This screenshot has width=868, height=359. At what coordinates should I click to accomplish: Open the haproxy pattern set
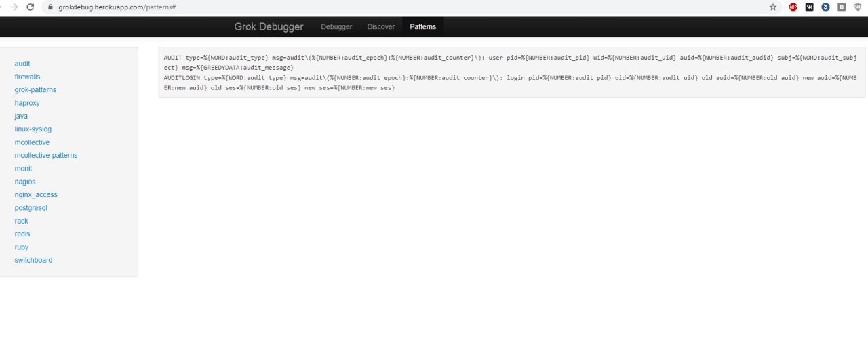click(x=26, y=103)
